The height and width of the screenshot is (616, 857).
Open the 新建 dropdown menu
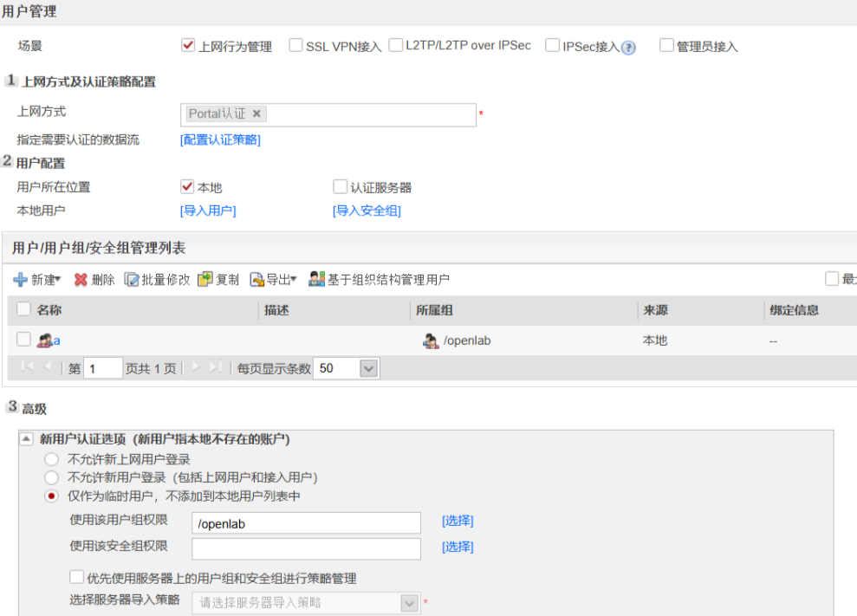click(x=58, y=280)
